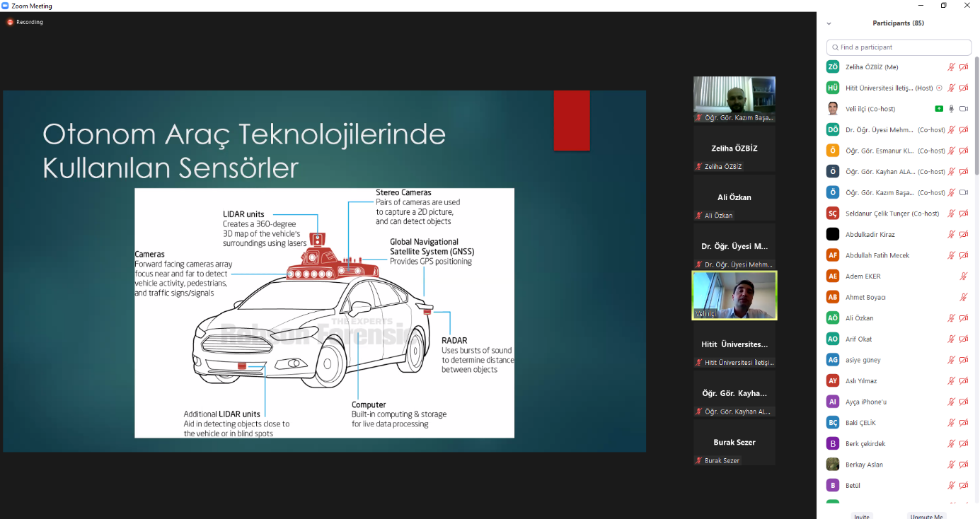Click Seldanur Çelik Tunçer muted mic icon
The height and width of the screenshot is (519, 980).
[x=952, y=214]
